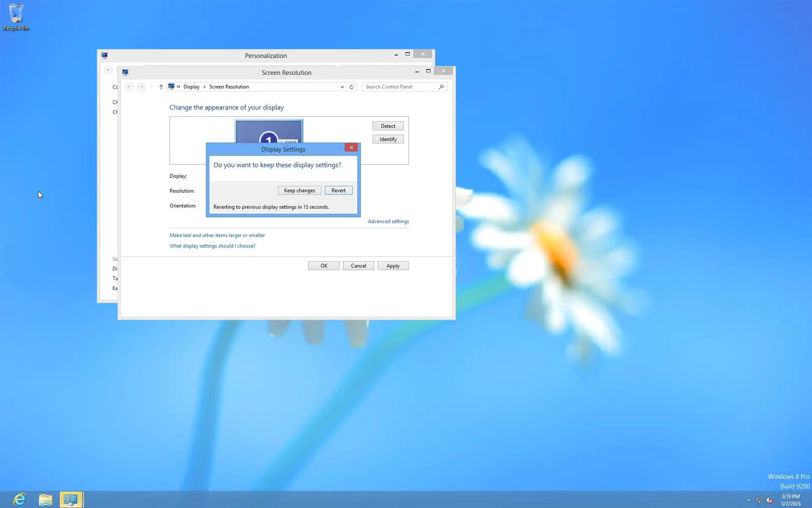Show hidden tray icons arrow
The image size is (812, 508).
point(749,500)
